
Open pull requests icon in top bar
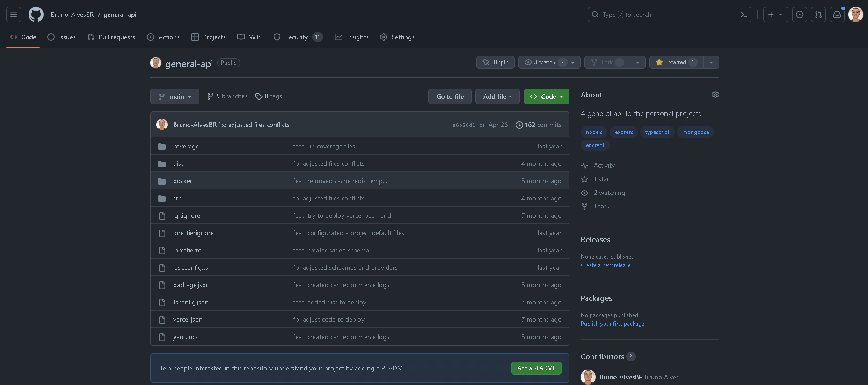coord(818,15)
